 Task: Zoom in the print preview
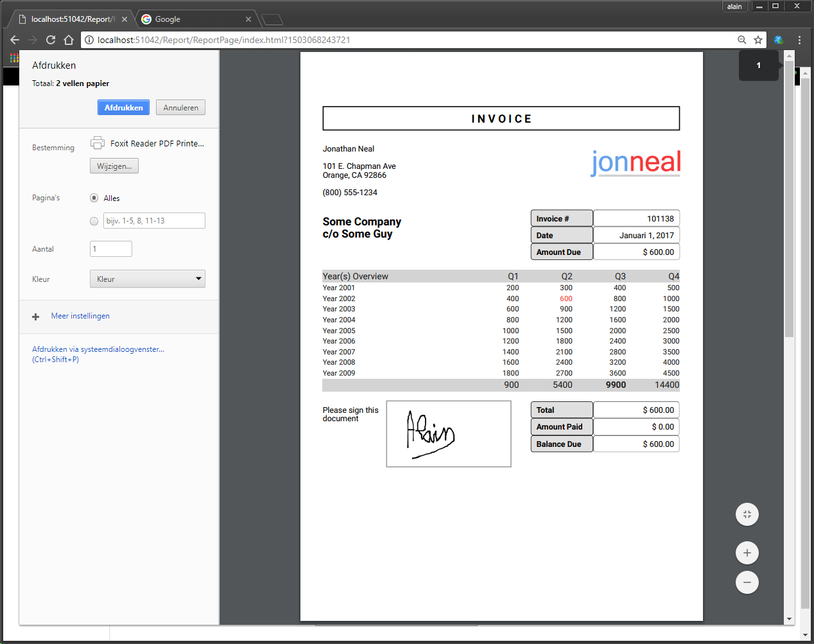pos(747,553)
